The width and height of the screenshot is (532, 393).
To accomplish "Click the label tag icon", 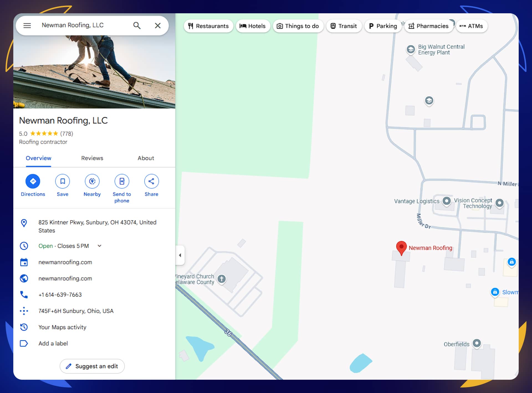I will click(24, 343).
